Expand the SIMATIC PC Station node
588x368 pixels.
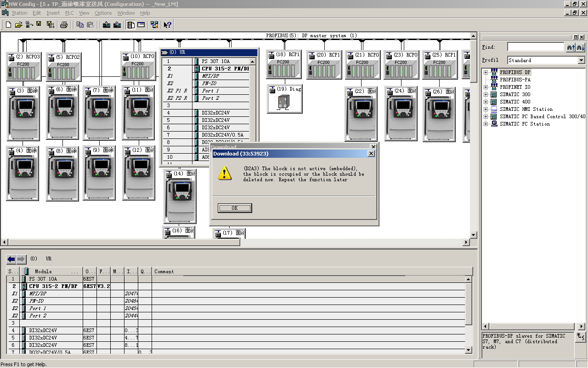tap(486, 124)
